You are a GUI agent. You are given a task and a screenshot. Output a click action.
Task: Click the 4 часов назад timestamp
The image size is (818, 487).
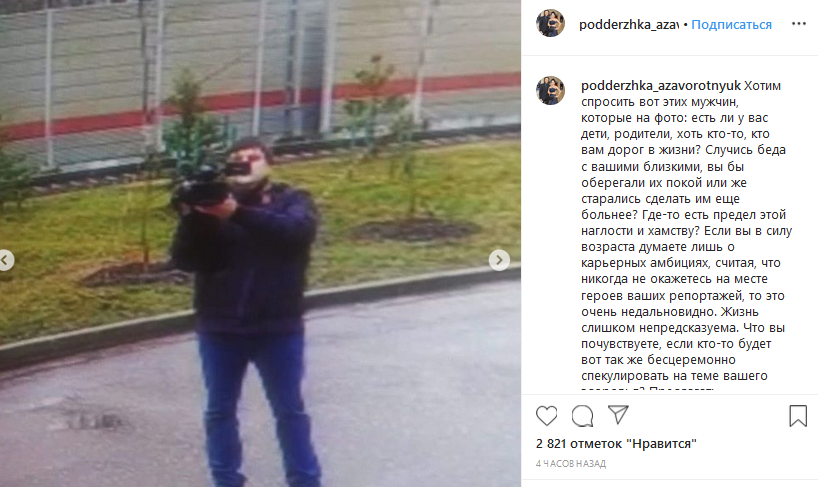571,464
